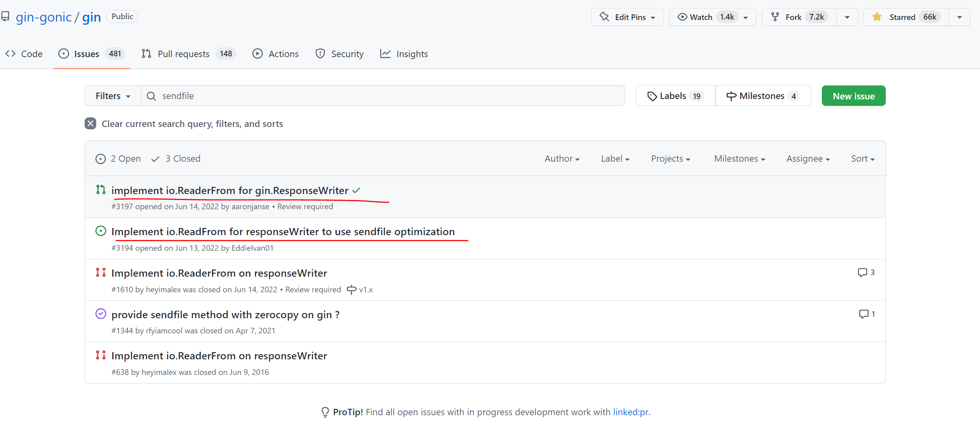The image size is (980, 430).
Task: Open the gin-gonic organization link
Action: pyautogui.click(x=44, y=17)
